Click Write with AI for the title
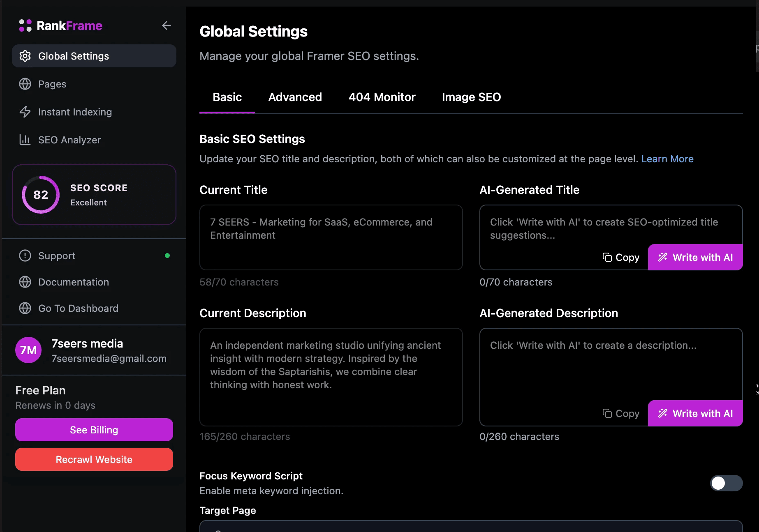The image size is (759, 532). pos(695,257)
